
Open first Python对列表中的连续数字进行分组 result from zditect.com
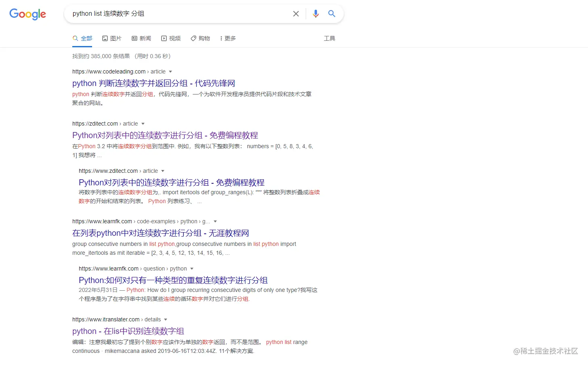165,135
